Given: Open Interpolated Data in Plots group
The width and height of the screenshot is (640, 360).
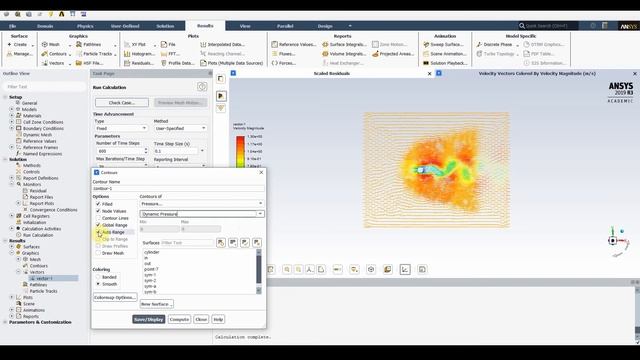Looking at the screenshot, I should pyautogui.click(x=222, y=44).
